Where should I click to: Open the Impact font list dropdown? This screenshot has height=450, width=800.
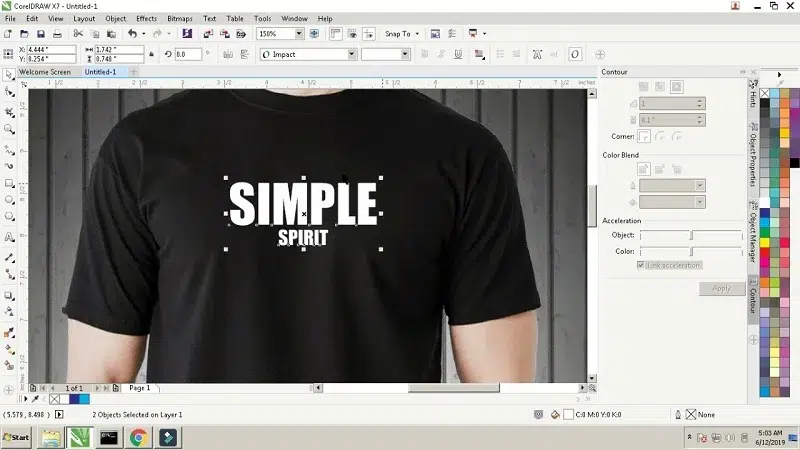(352, 54)
